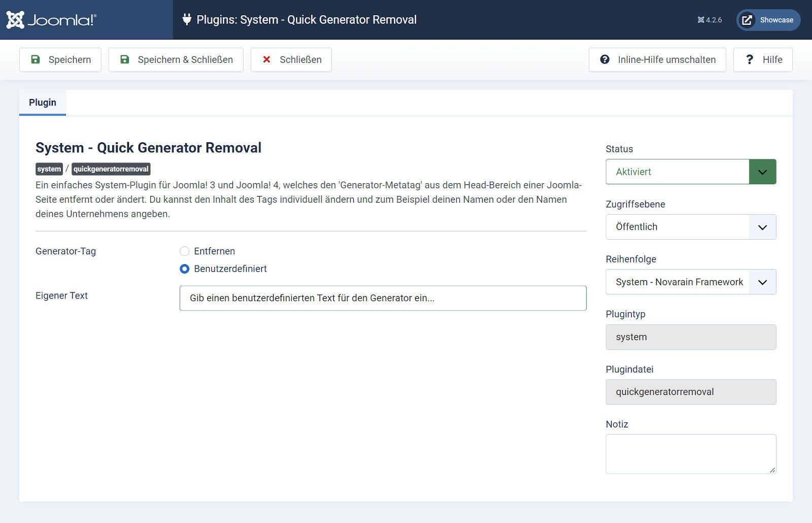Click the Joomla! logo

pyautogui.click(x=51, y=20)
